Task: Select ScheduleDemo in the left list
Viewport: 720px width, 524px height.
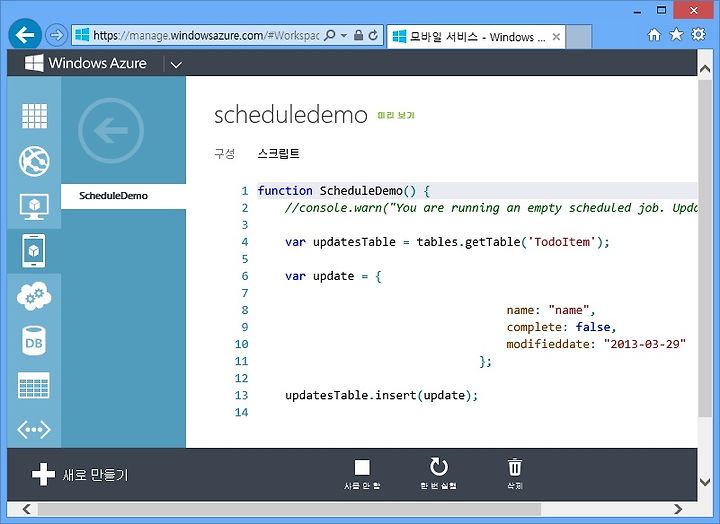Action: 123,196
